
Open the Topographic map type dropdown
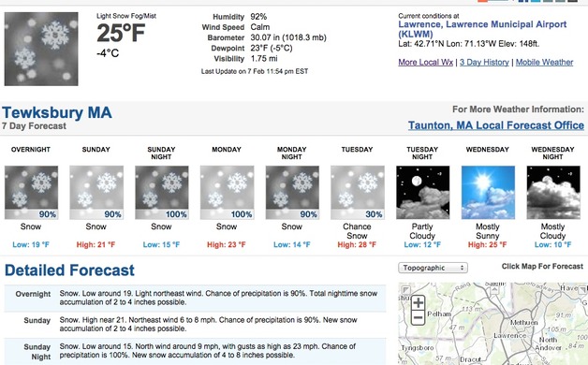pos(433,268)
